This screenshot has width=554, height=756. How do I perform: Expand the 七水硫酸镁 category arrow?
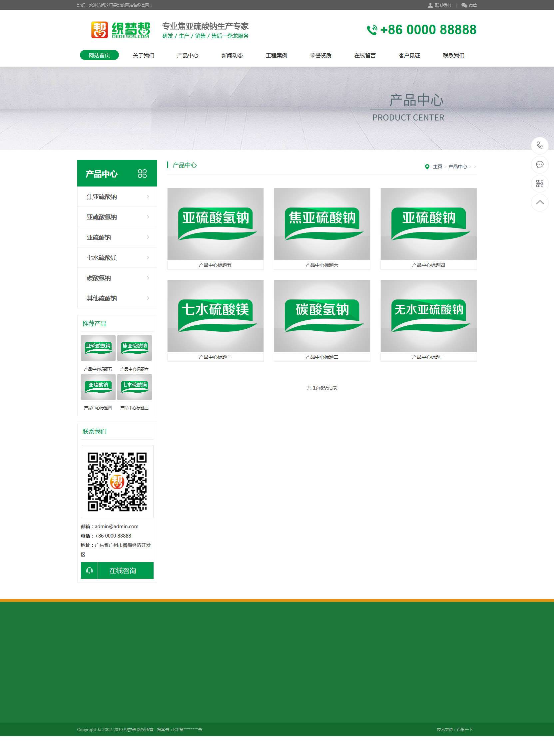(x=148, y=257)
